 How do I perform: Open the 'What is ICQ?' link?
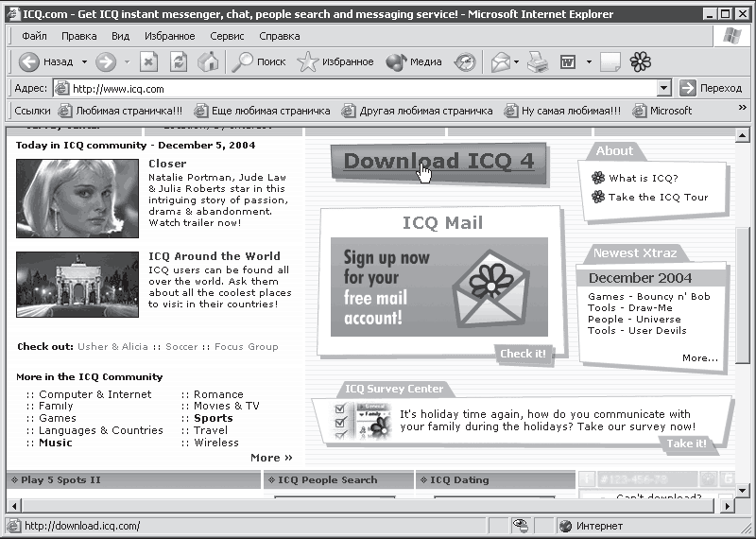click(644, 178)
